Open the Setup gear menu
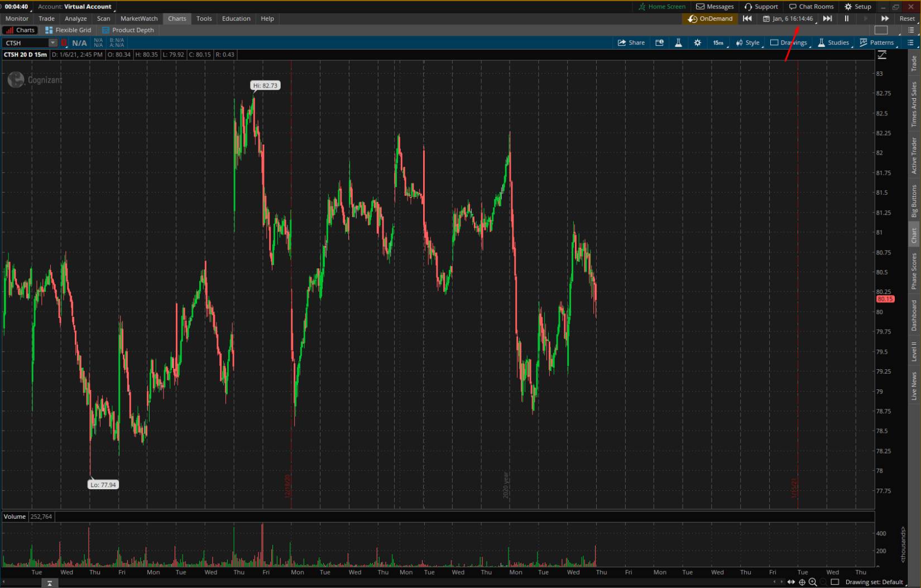 click(x=857, y=7)
